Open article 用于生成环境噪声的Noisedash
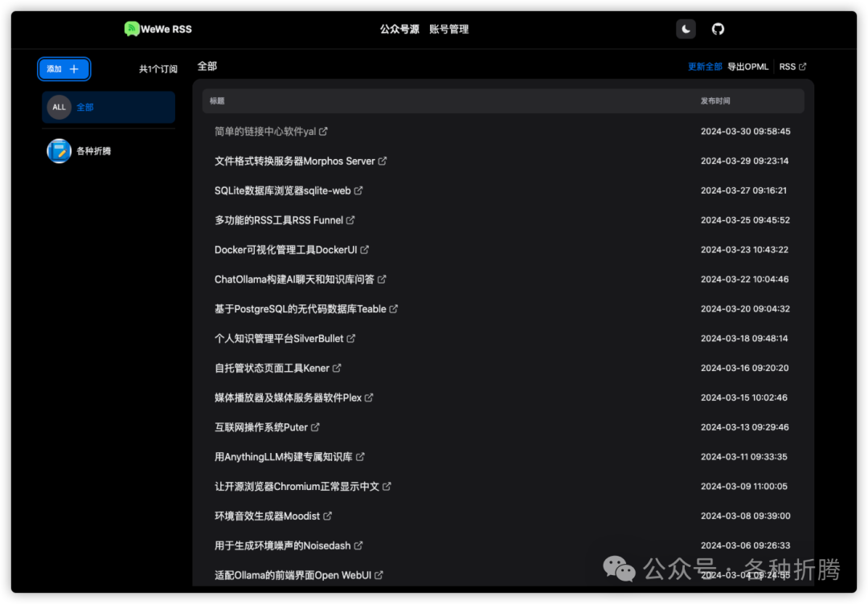 pos(282,546)
